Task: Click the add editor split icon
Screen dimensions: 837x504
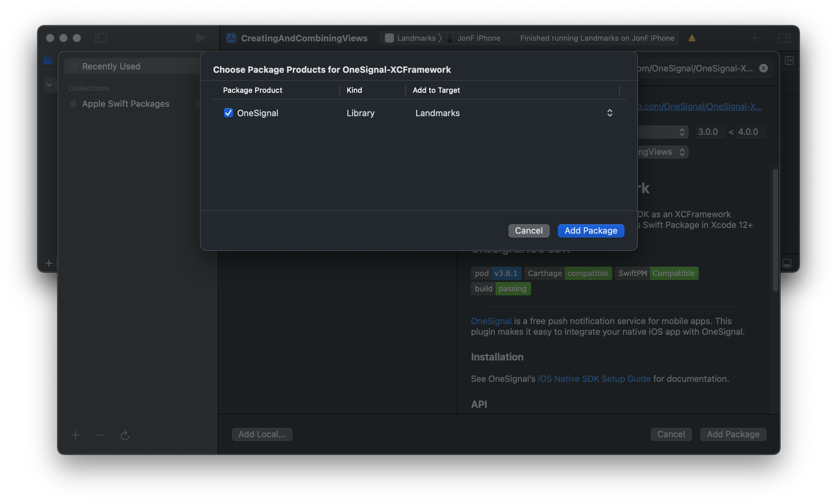Action: pos(790,60)
